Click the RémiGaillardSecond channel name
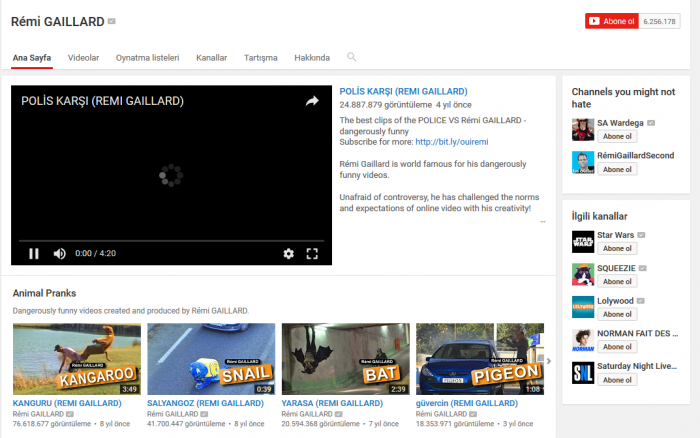The height and width of the screenshot is (438, 700). [636, 155]
